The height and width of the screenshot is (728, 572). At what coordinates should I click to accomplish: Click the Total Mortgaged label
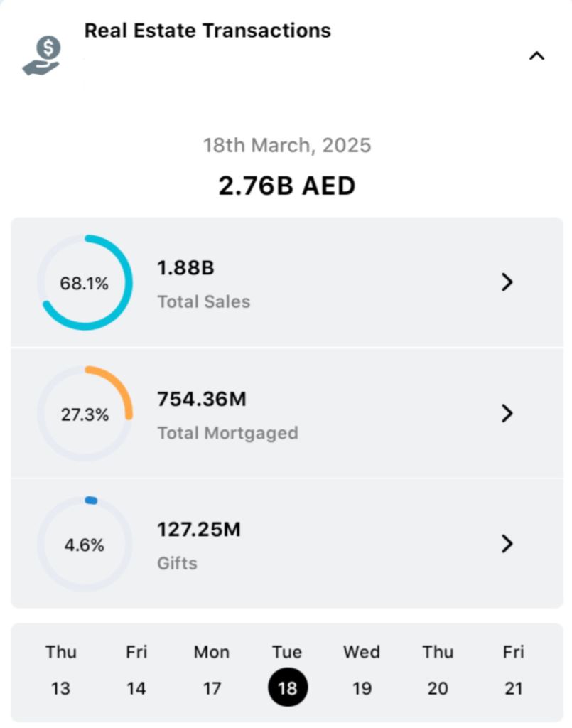tap(227, 432)
